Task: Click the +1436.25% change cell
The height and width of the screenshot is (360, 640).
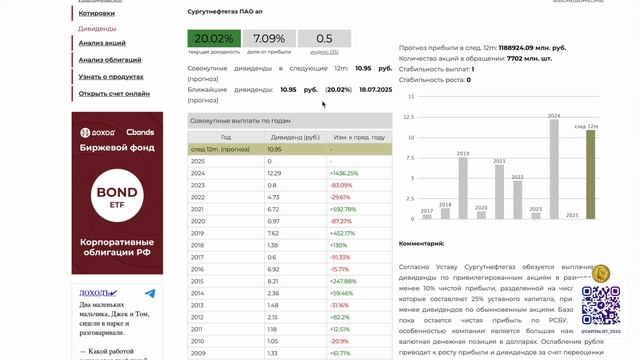Action: click(359, 173)
